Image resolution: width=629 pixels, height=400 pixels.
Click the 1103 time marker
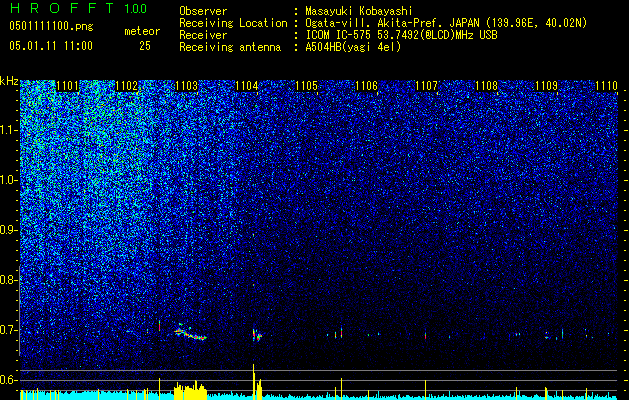tap(187, 86)
